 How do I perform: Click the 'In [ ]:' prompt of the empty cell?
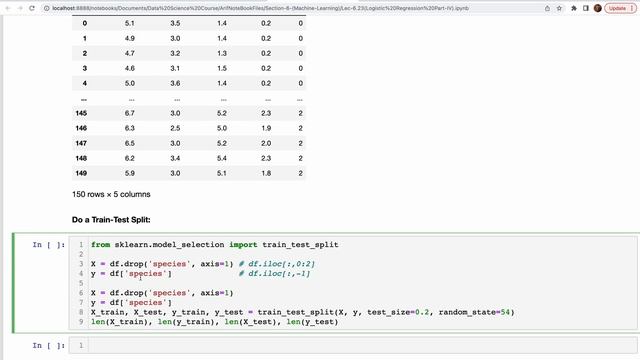click(x=49, y=346)
